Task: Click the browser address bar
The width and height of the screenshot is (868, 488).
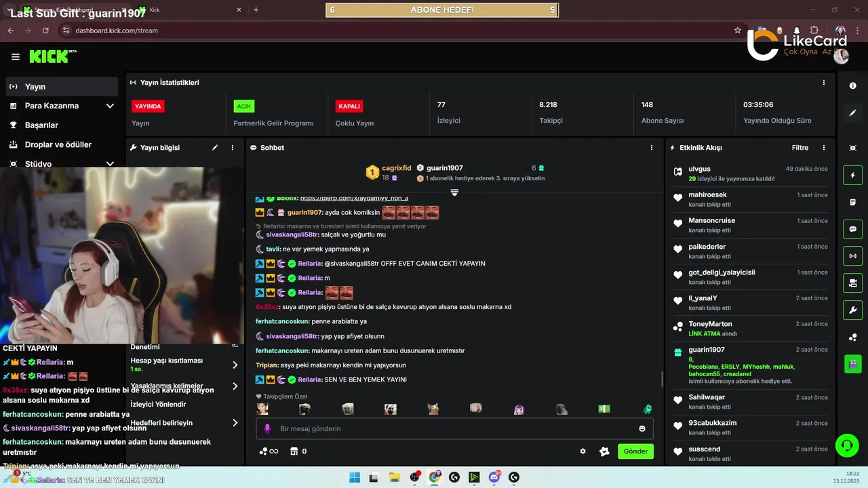Action: click(400, 30)
